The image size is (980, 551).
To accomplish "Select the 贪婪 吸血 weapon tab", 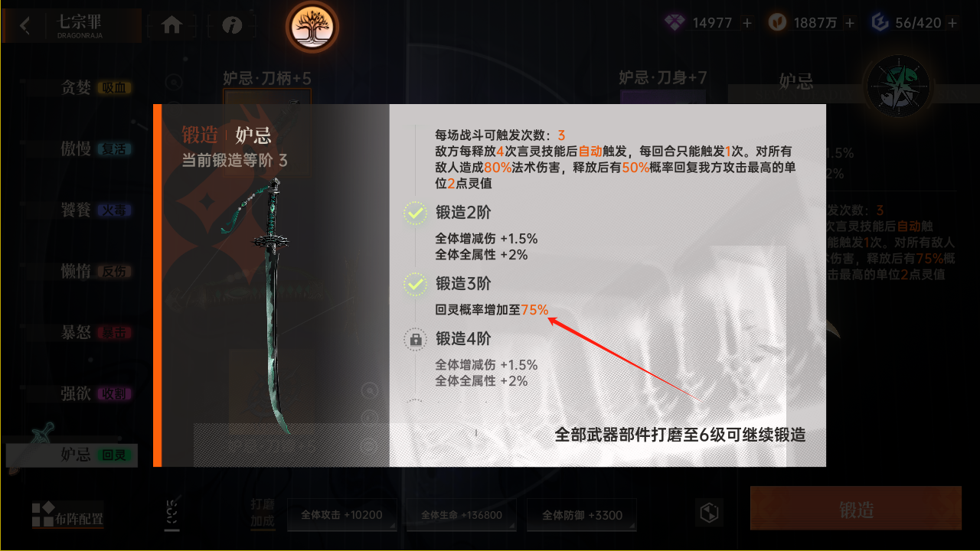I will click(x=96, y=87).
